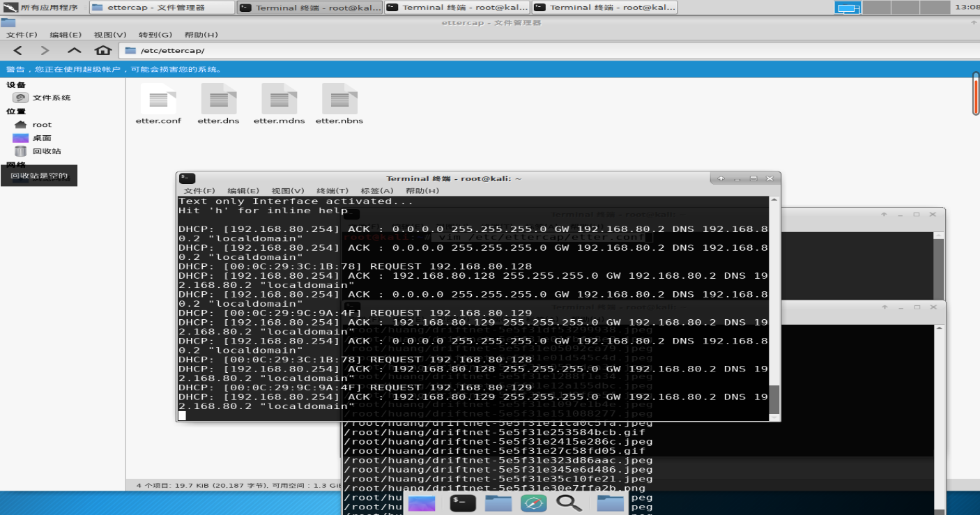
Task: Click the status bar item count text
Action: pyautogui.click(x=237, y=484)
